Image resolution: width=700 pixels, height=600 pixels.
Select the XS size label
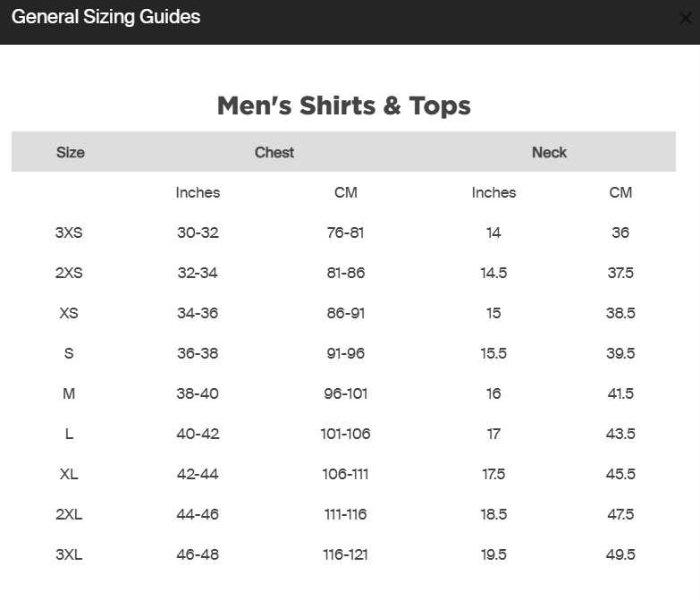[x=69, y=313]
